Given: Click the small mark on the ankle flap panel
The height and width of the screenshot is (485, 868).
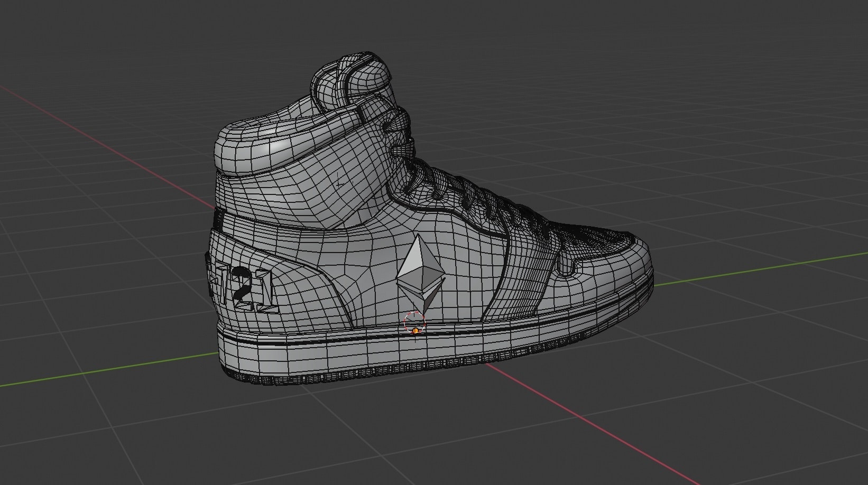Looking at the screenshot, I should pos(339,181).
